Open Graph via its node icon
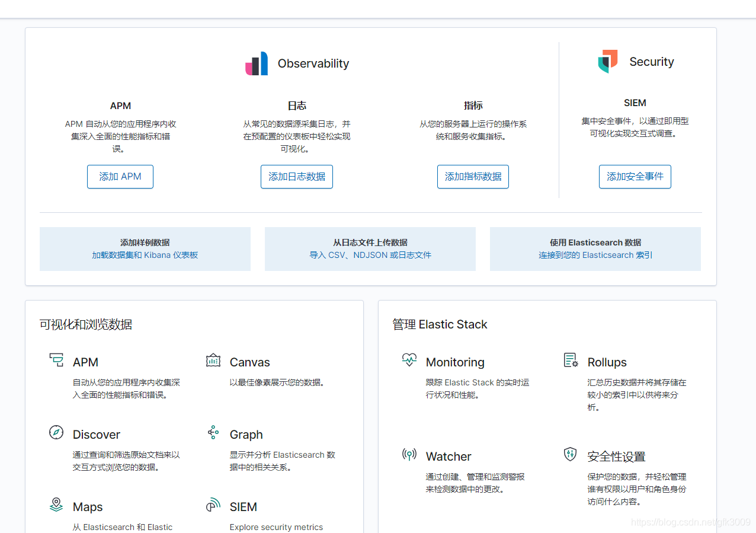This screenshot has width=756, height=533. click(x=213, y=432)
